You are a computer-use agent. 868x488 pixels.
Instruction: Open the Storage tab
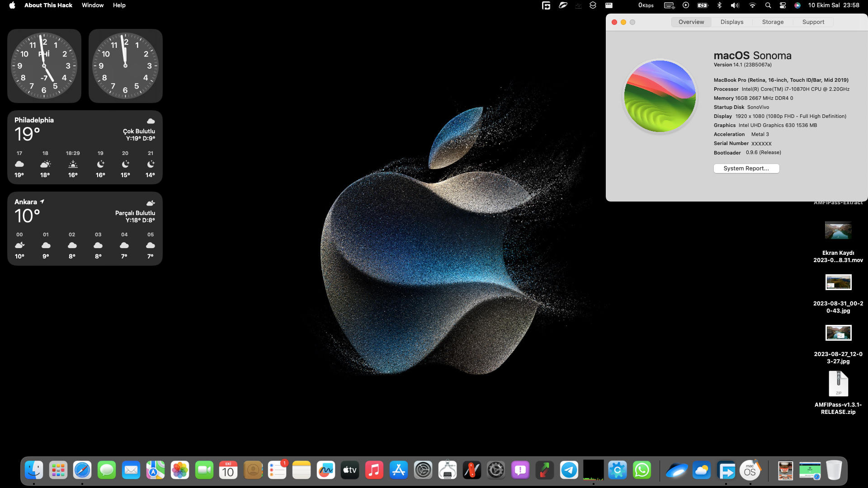point(773,22)
